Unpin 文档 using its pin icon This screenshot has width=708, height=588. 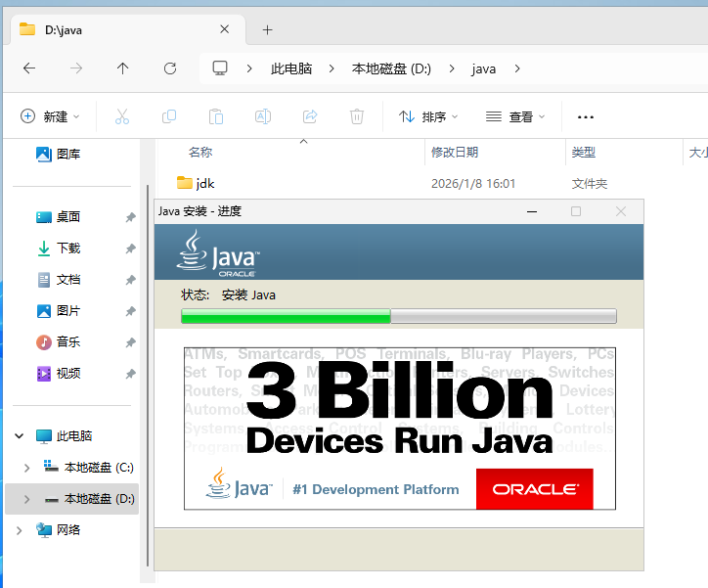point(130,280)
